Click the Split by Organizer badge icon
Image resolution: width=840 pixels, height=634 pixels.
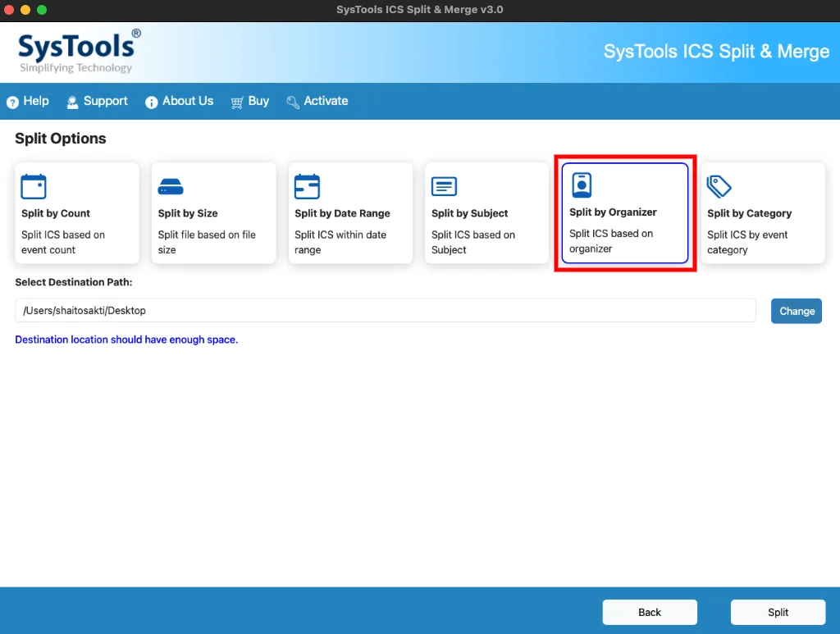(582, 185)
